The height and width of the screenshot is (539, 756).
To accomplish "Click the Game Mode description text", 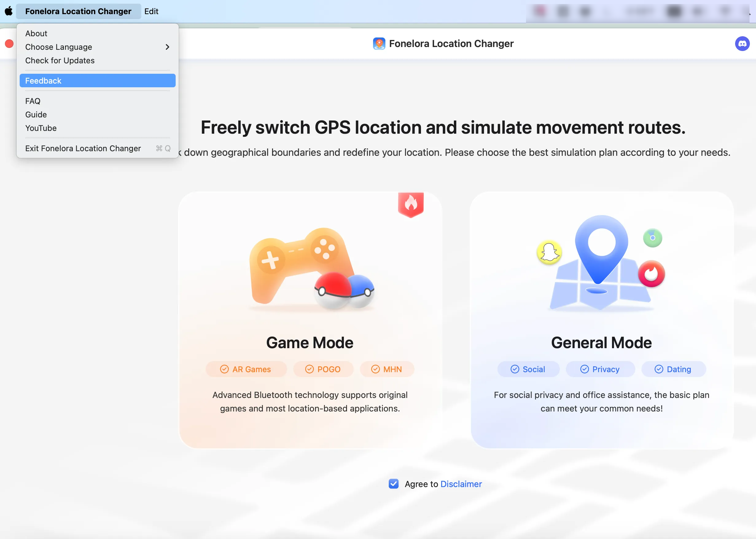I will [310, 402].
